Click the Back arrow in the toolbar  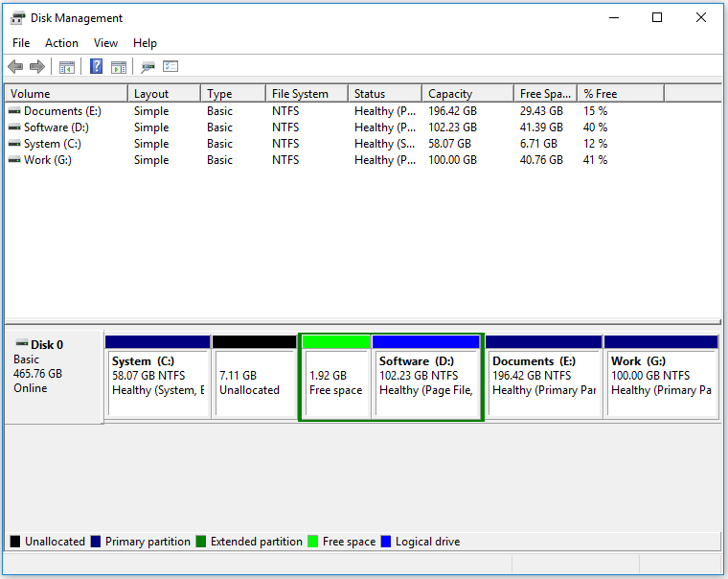(15, 67)
